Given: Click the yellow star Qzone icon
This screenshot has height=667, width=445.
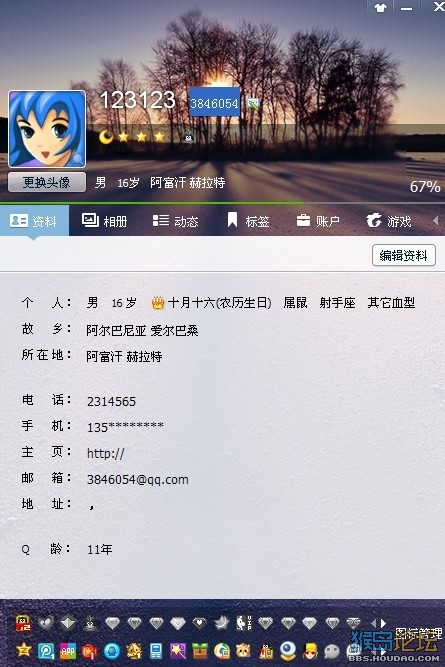Looking at the screenshot, I should coord(24,650).
